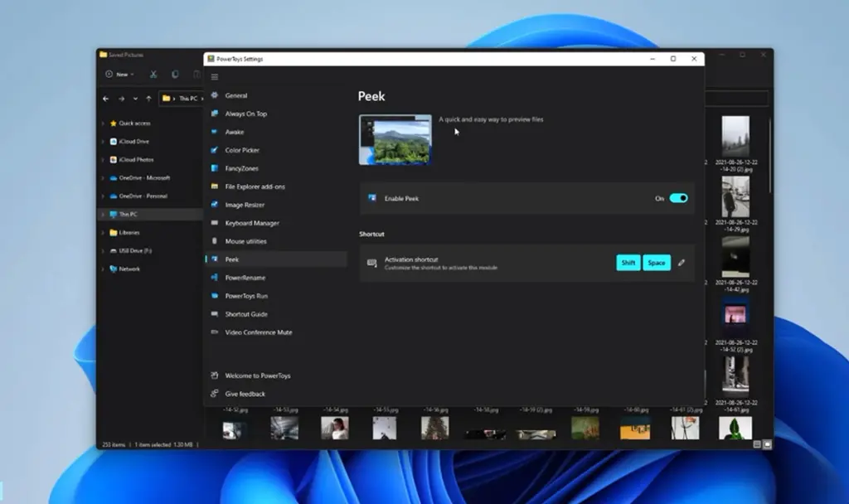
Task: Open the General settings page
Action: (x=235, y=95)
